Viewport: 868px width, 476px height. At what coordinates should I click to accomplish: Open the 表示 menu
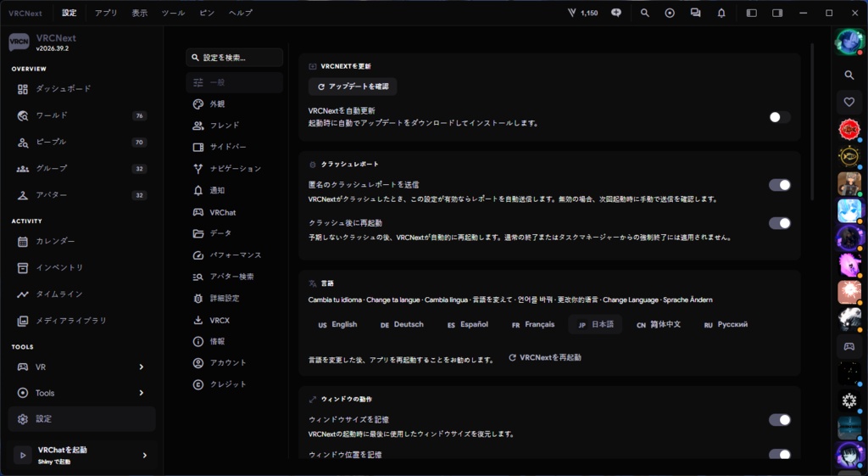140,13
